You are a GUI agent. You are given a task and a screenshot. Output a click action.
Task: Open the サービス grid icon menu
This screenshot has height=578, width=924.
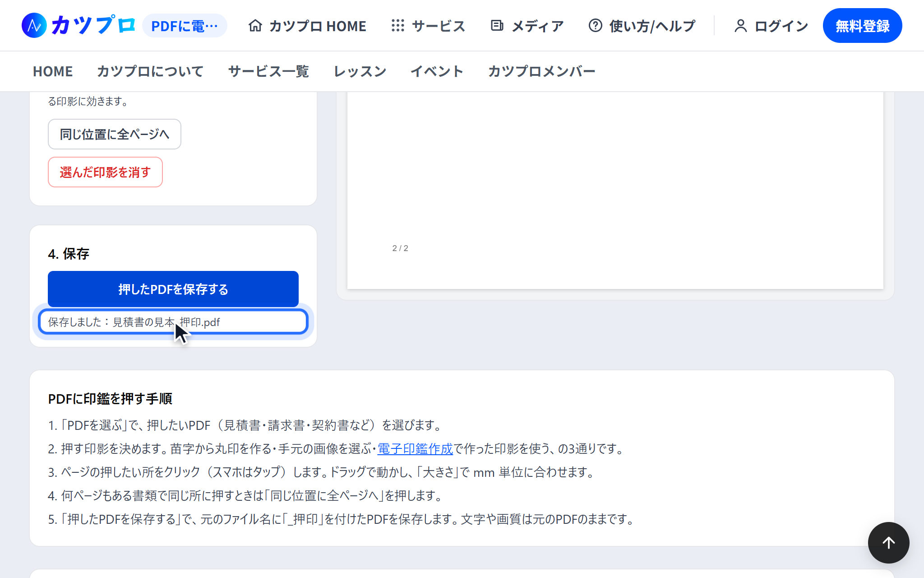coord(398,26)
